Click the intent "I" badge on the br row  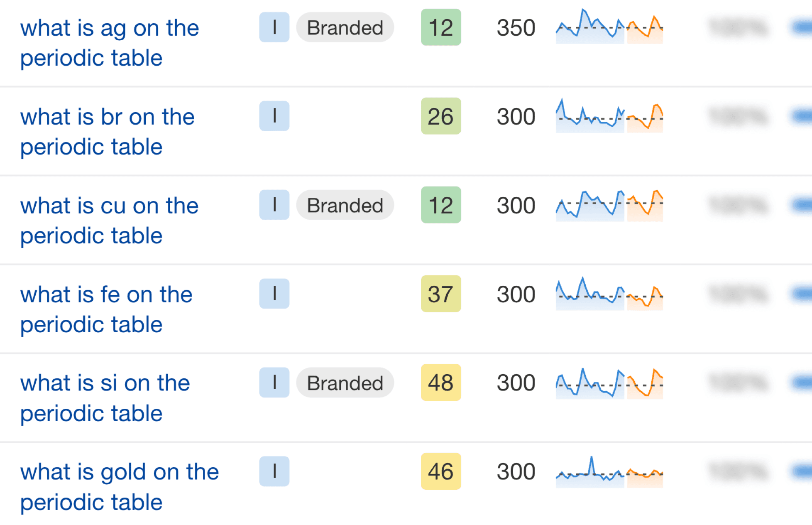click(x=274, y=117)
